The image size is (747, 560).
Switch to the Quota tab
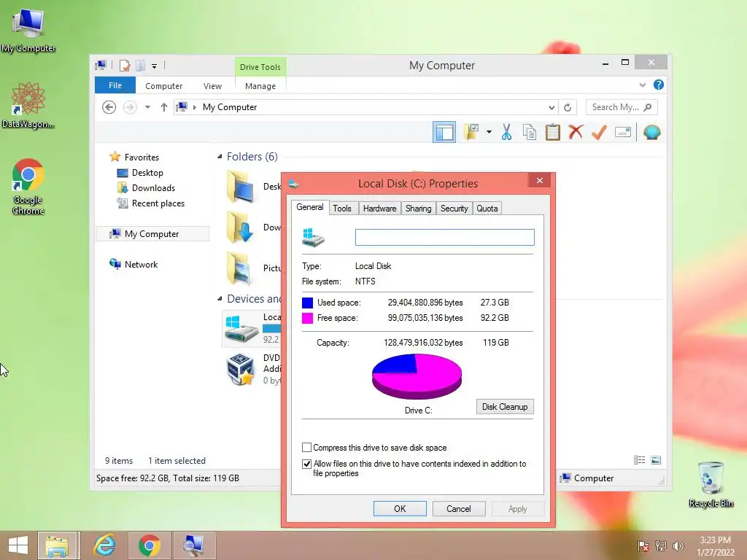[487, 208]
